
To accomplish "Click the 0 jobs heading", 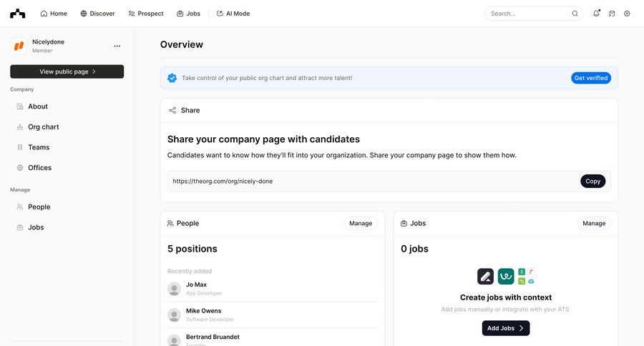I will [414, 249].
